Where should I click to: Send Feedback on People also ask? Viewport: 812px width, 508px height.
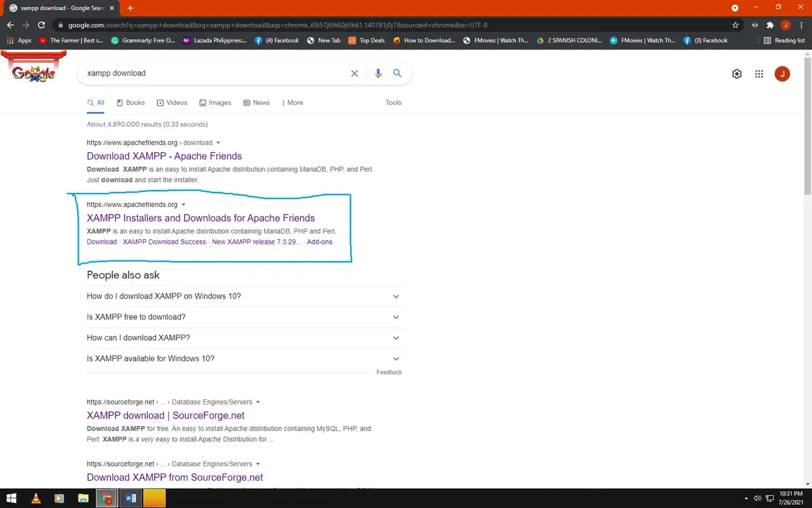pos(389,372)
